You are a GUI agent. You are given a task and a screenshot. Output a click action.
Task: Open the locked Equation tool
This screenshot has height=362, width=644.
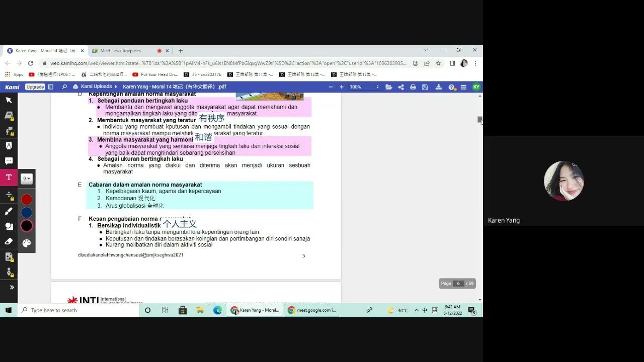[x=9, y=196]
